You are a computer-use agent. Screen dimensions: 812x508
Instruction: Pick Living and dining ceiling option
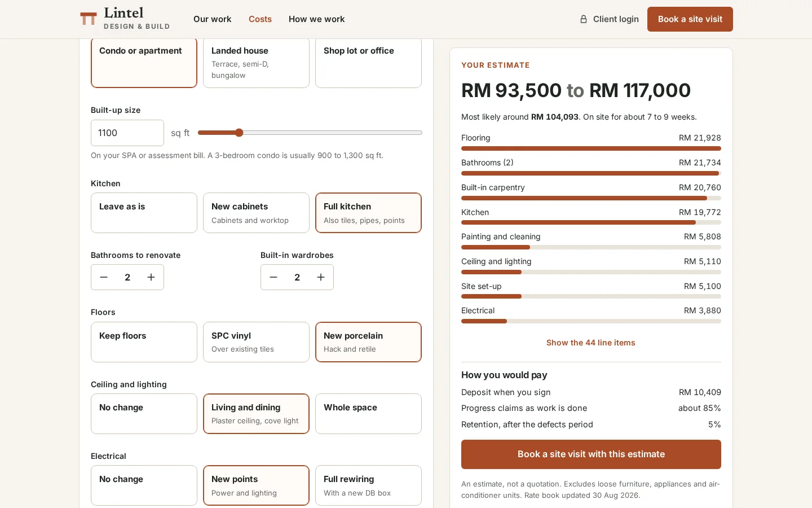click(256, 414)
